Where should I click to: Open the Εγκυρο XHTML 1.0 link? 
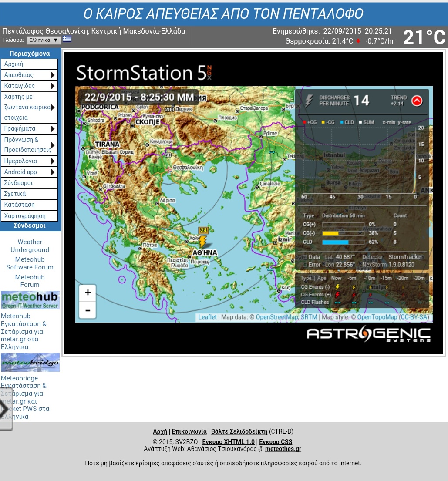point(228,442)
